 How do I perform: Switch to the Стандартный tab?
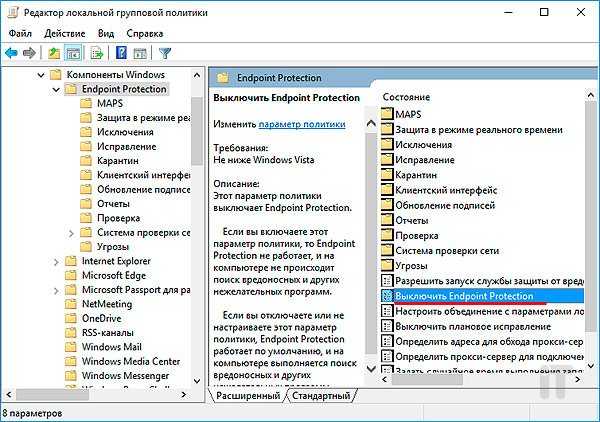[321, 396]
